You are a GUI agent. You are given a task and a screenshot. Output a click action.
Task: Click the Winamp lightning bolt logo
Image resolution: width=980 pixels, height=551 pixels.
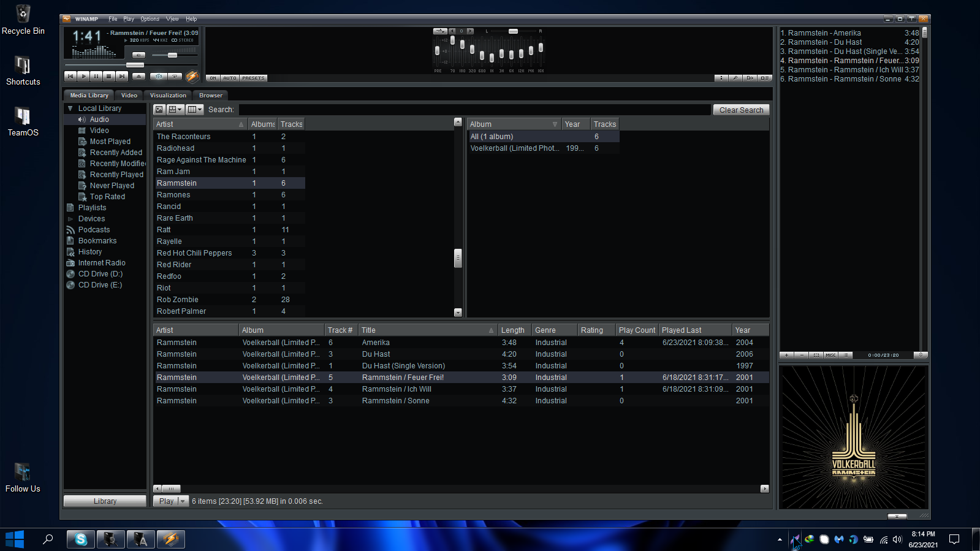192,76
